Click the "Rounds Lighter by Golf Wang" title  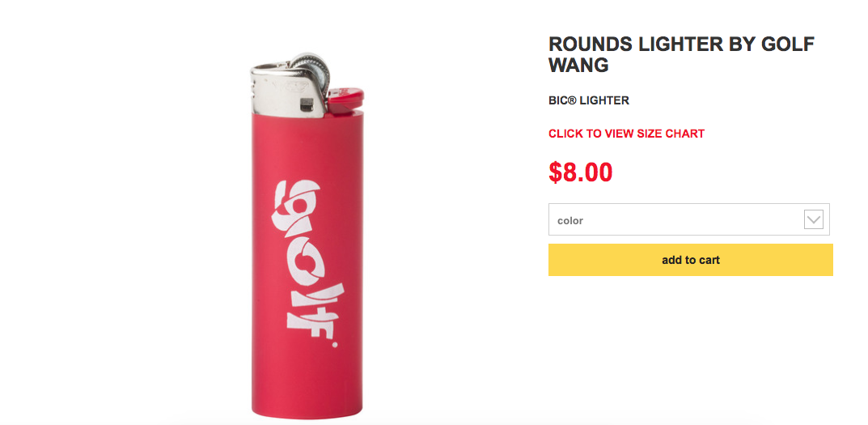(681, 54)
